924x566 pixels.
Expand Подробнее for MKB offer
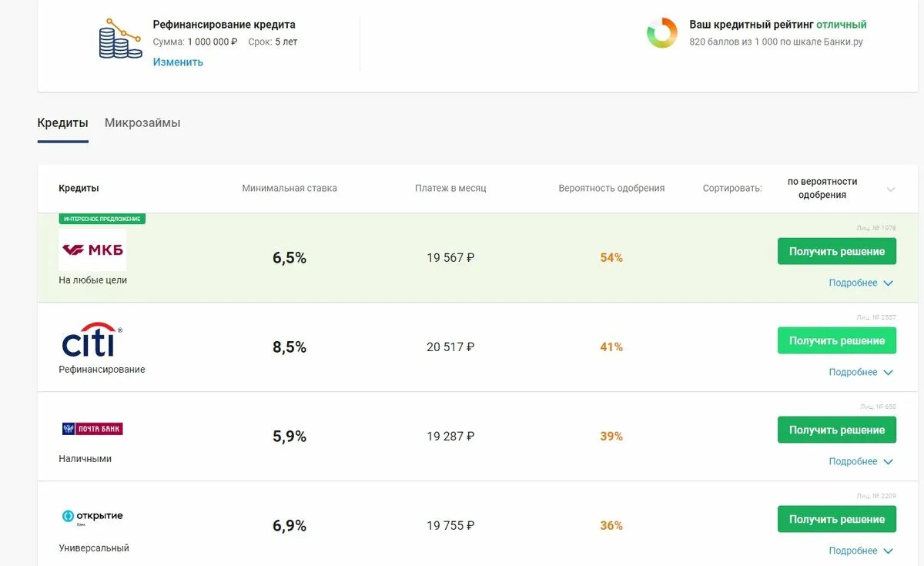click(861, 283)
